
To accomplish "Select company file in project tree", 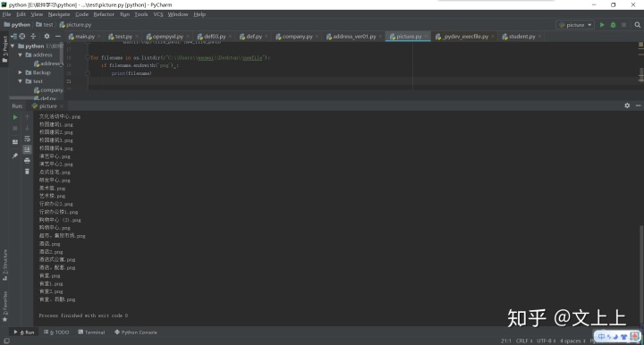I will click(48, 90).
